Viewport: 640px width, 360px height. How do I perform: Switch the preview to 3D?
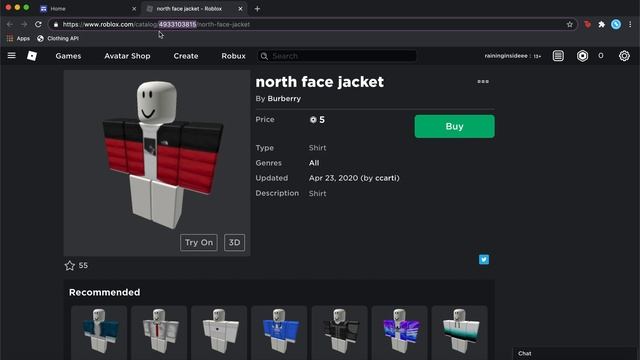pos(234,242)
